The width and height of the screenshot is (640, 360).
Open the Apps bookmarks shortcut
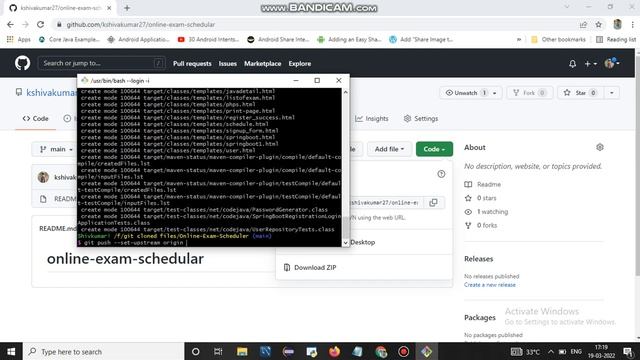(x=18, y=40)
